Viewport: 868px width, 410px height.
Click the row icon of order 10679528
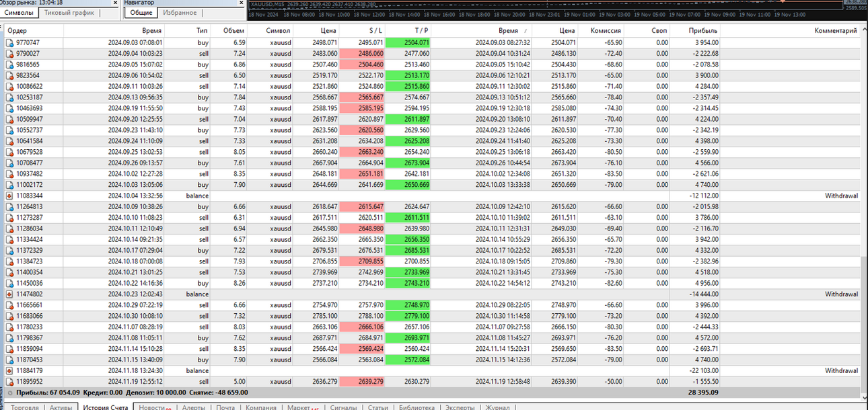[x=9, y=152]
